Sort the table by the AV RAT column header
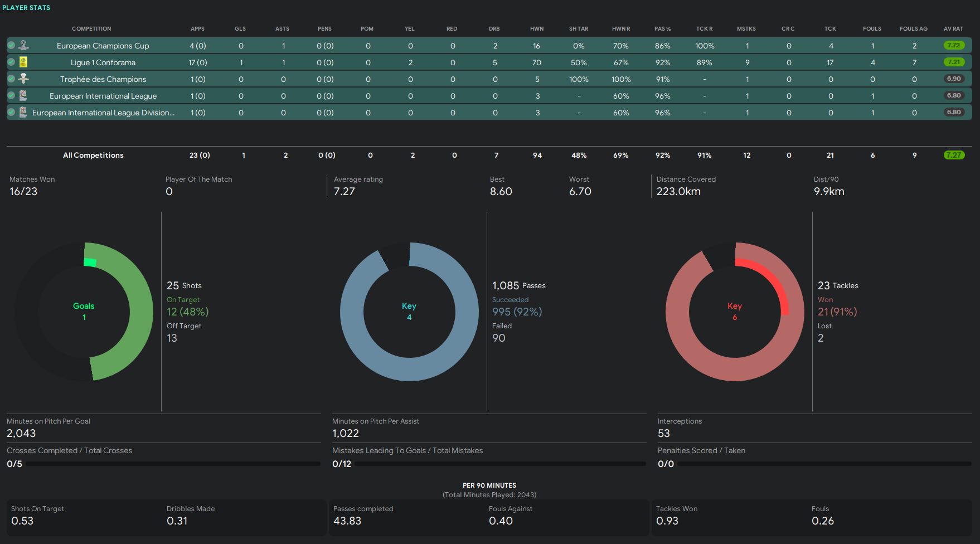 [953, 28]
